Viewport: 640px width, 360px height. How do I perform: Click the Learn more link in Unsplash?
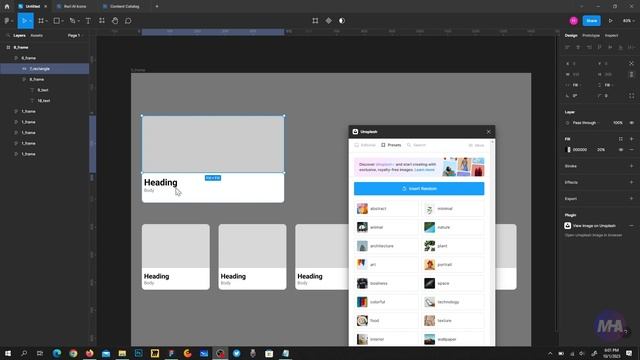[424, 170]
